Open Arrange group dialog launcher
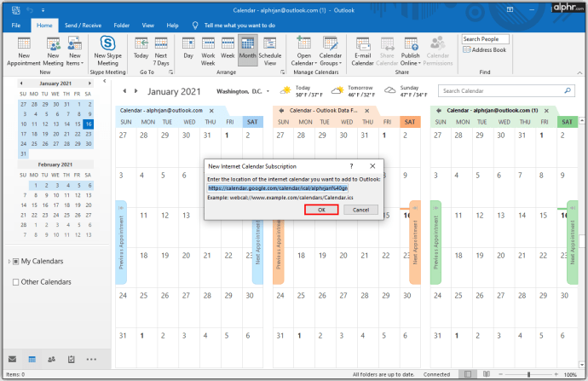The width and height of the screenshot is (588, 381). click(282, 72)
